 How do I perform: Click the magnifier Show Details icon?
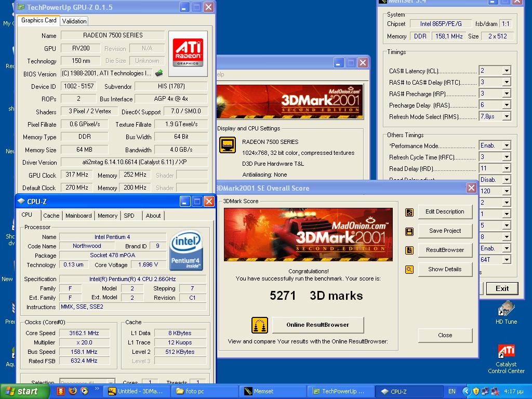tap(409, 270)
